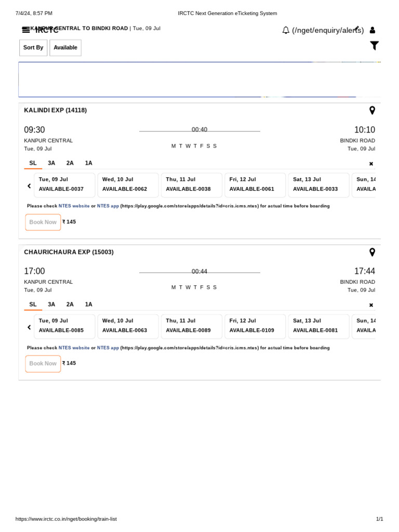399x532 pixels.
Task: Open NTES website link under Kalindi Exp
Action: click(x=74, y=206)
